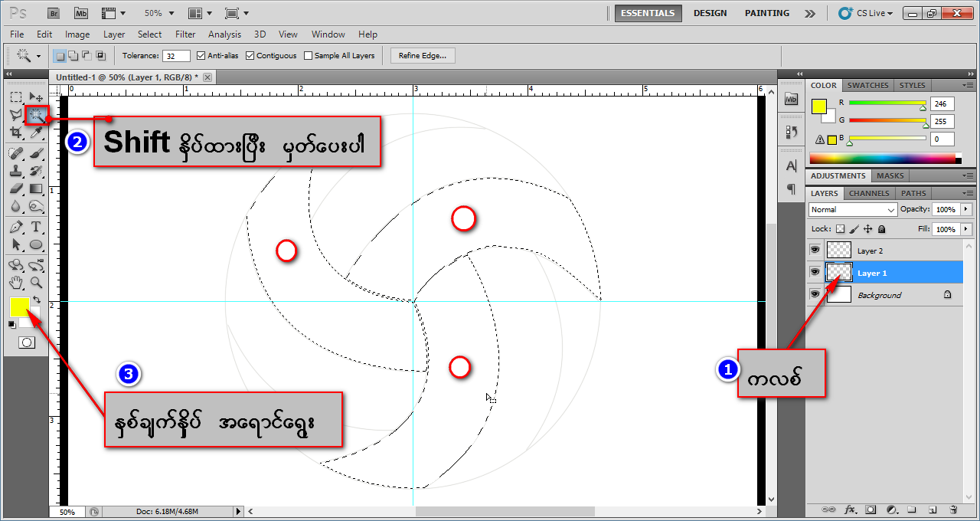Switch to the Design workspace
Image resolution: width=980 pixels, height=521 pixels.
pos(710,13)
